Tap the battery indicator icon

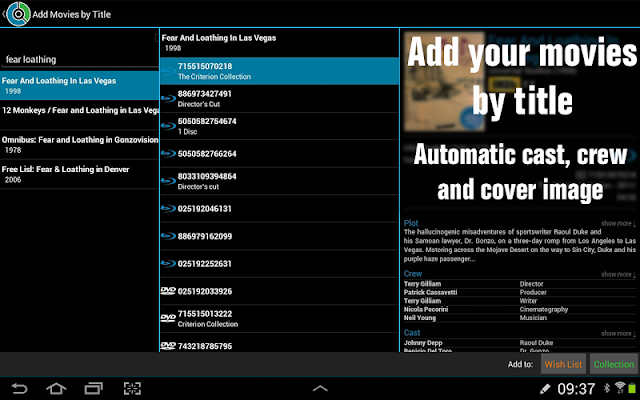click(632, 388)
